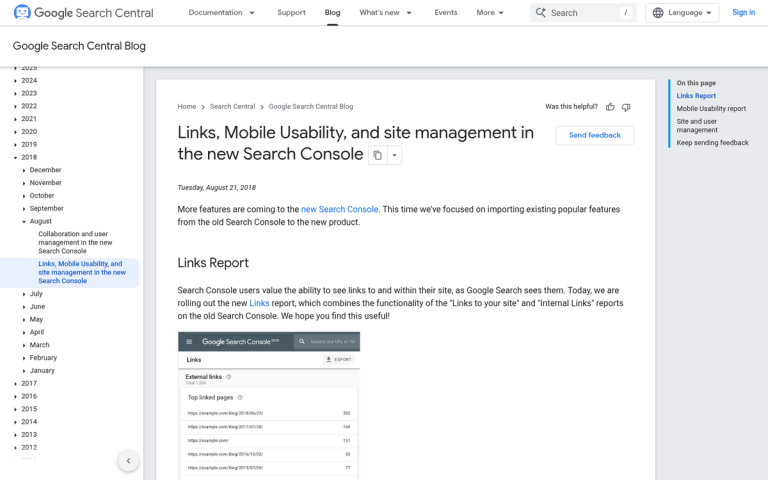Viewport: 768px width, 480px height.
Task: Click the Google Search Central Blog heading
Action: 79,46
